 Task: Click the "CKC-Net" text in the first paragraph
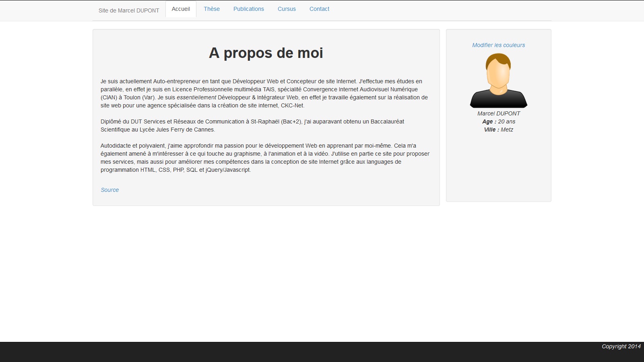tap(292, 105)
